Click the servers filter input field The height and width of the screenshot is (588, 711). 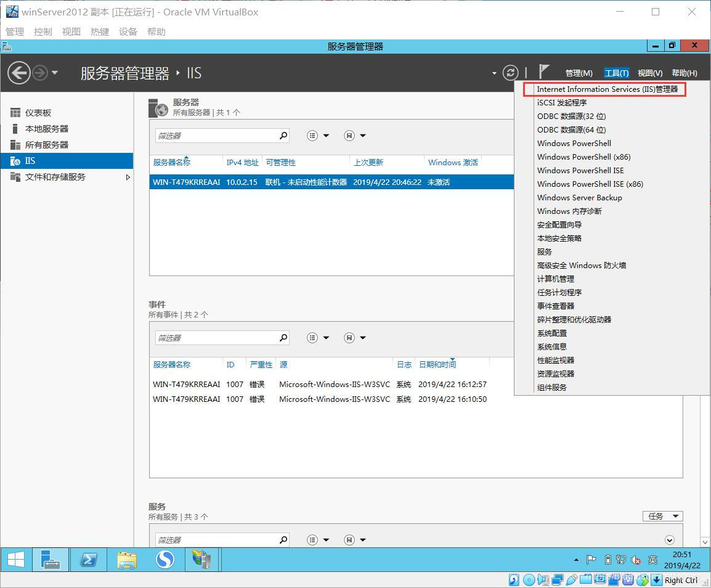(216, 136)
